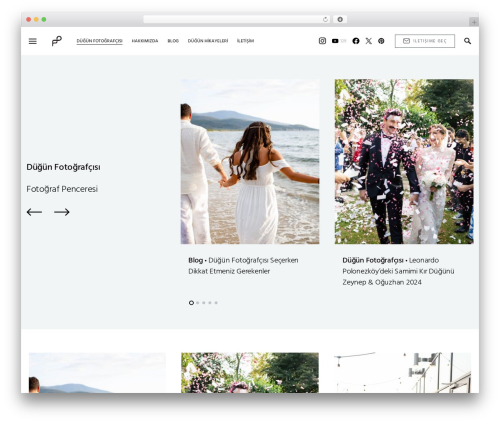
Task: Open the bottom-middle confetti thumbnail
Action: click(x=250, y=373)
